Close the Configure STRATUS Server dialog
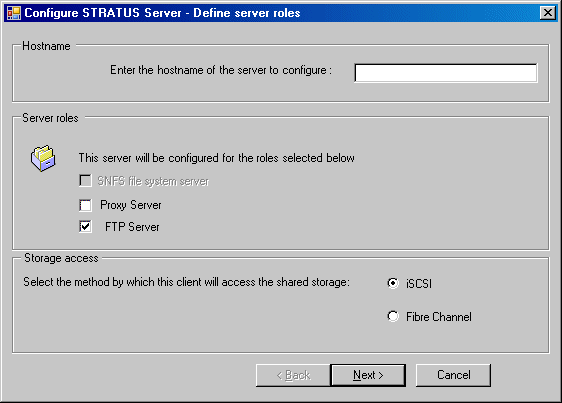The width and height of the screenshot is (562, 403). [548, 13]
